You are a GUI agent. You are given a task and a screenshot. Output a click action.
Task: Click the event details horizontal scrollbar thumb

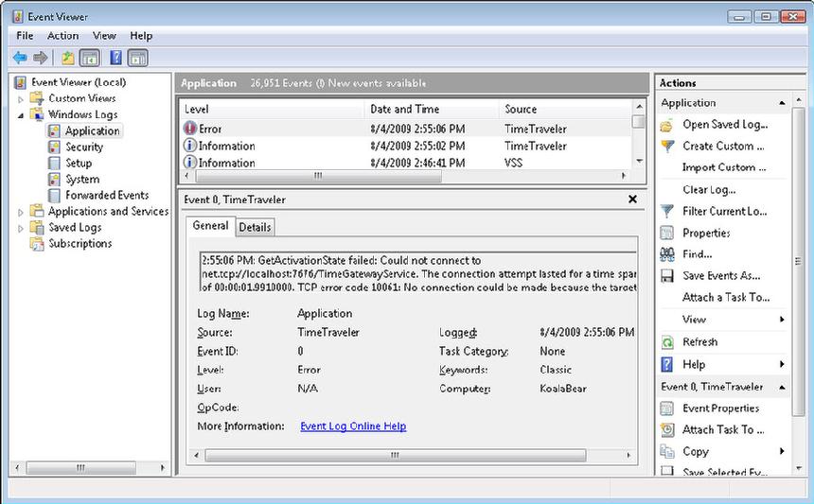[x=395, y=455]
